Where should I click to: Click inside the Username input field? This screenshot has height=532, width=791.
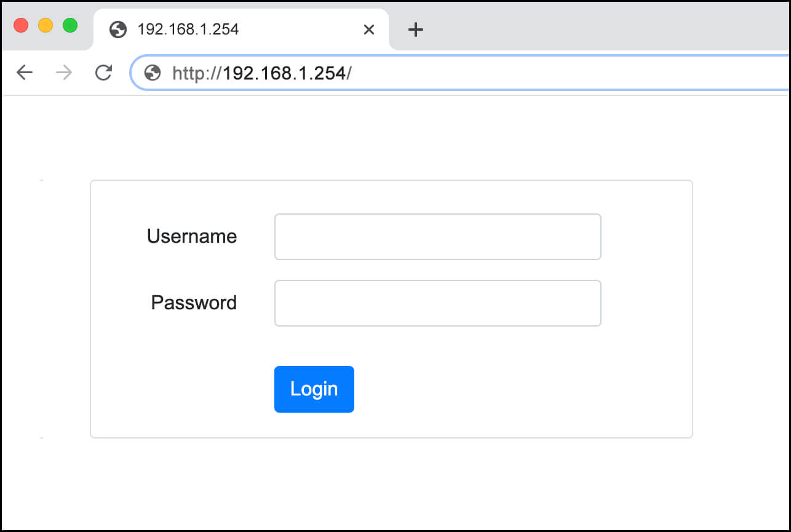[x=437, y=236]
